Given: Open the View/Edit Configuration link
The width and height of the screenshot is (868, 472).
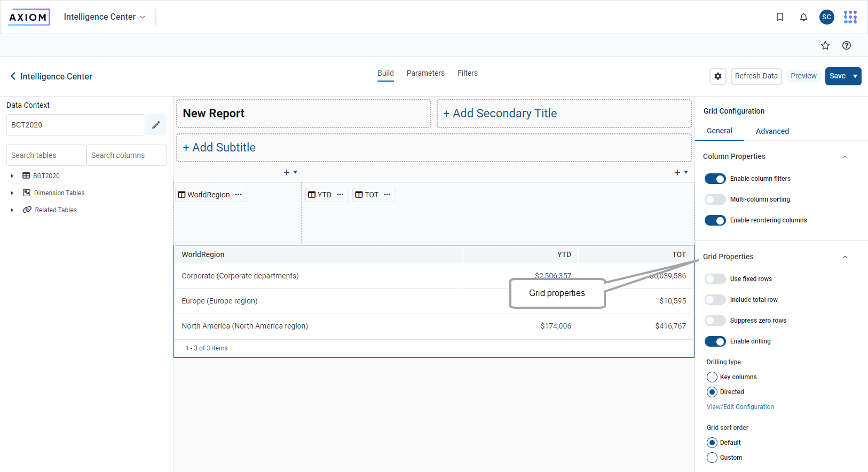Looking at the screenshot, I should coord(740,407).
